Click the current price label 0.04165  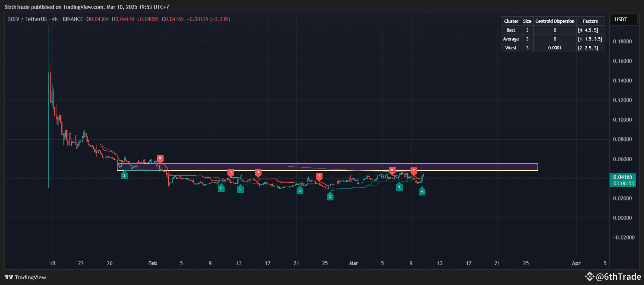click(x=623, y=177)
